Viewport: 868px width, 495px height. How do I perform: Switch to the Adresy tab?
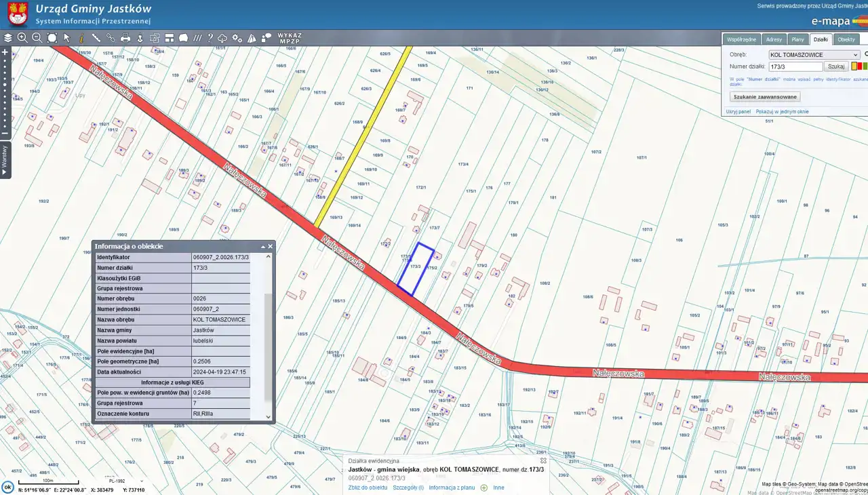click(x=774, y=39)
